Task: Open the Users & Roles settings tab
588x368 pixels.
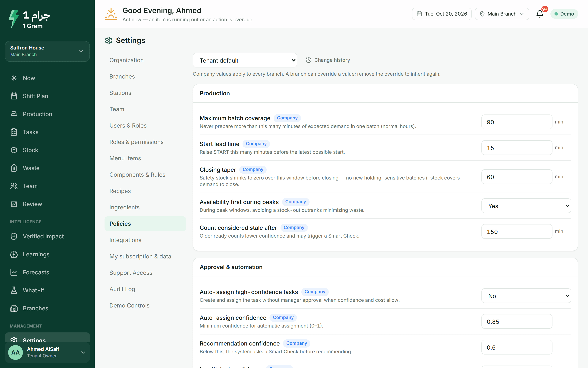Action: tap(145, 126)
